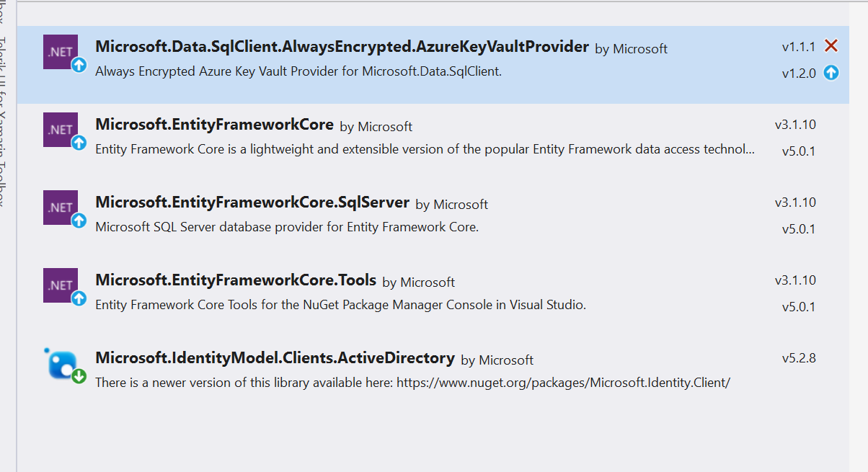Click available version v1.2.0 for AzureKeyVaultProvider
Screen dimensions: 868x472
799,74
